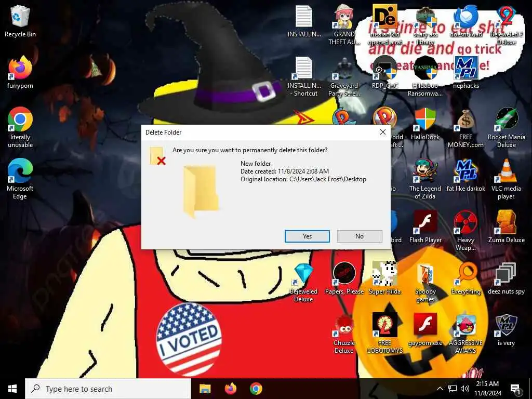Confirm deletion with the Yes button
The height and width of the screenshot is (399, 532).
click(307, 236)
